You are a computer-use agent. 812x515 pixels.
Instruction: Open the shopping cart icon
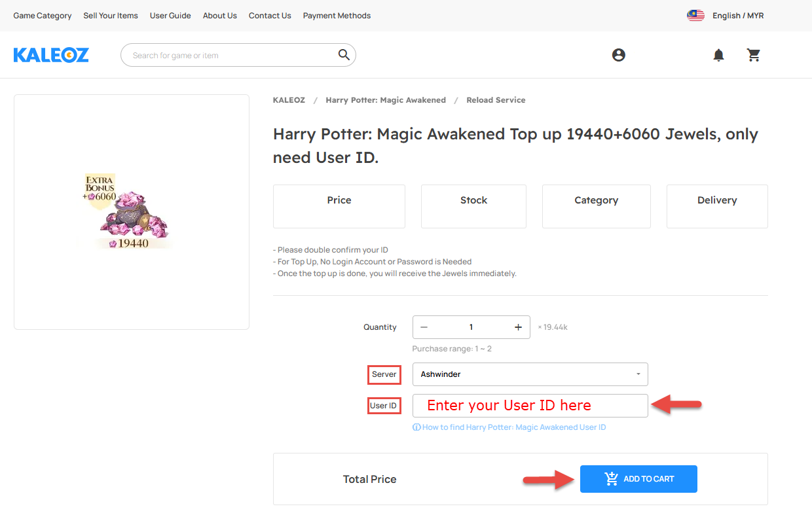coord(754,55)
